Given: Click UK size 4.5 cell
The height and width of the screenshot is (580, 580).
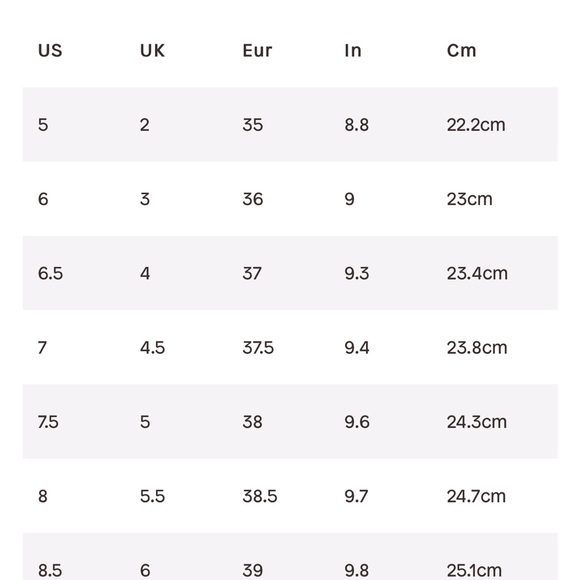Looking at the screenshot, I should (152, 348).
